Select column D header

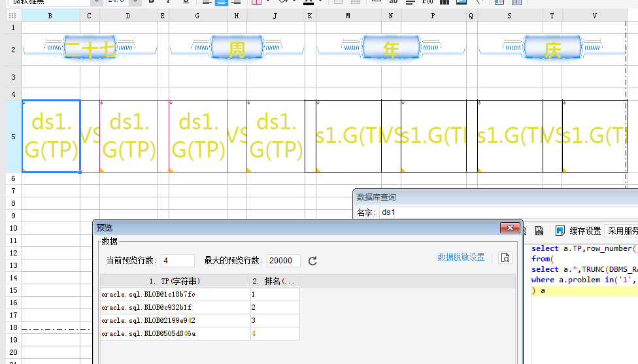[128, 16]
